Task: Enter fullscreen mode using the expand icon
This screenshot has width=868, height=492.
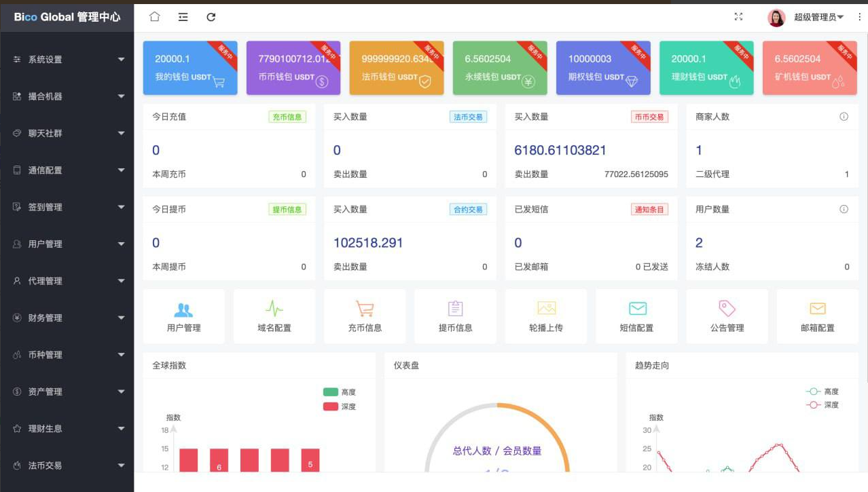Action: pyautogui.click(x=738, y=17)
